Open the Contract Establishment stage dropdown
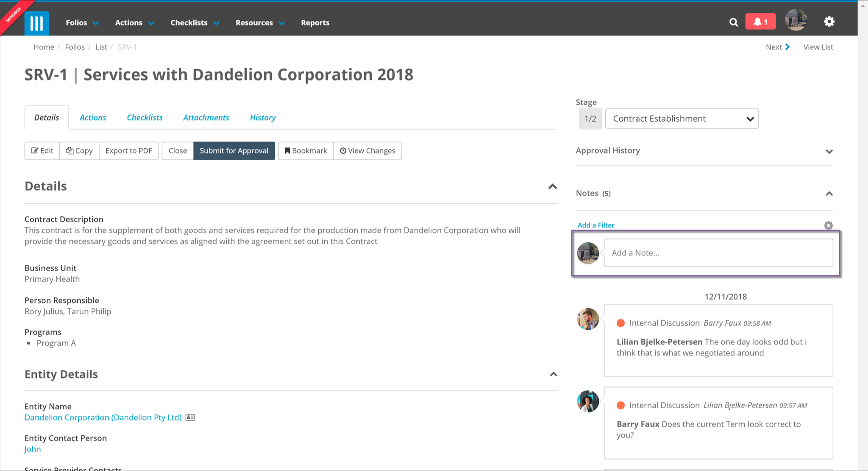 click(682, 118)
